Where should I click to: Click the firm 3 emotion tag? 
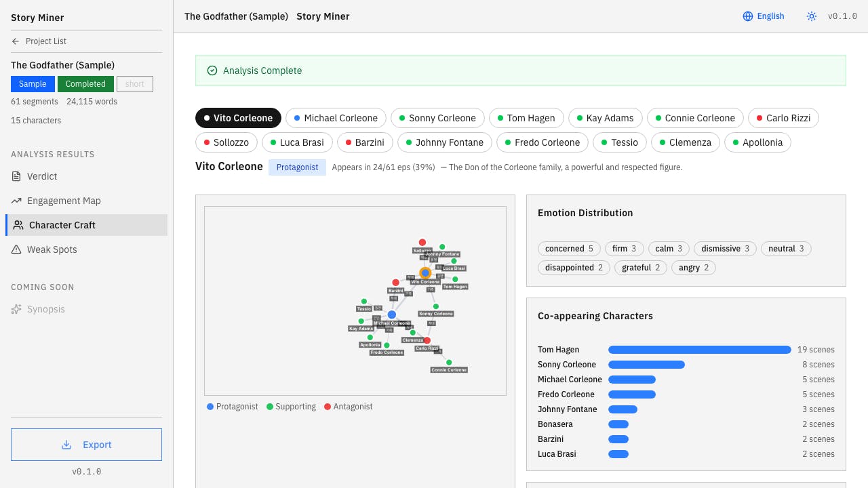625,249
